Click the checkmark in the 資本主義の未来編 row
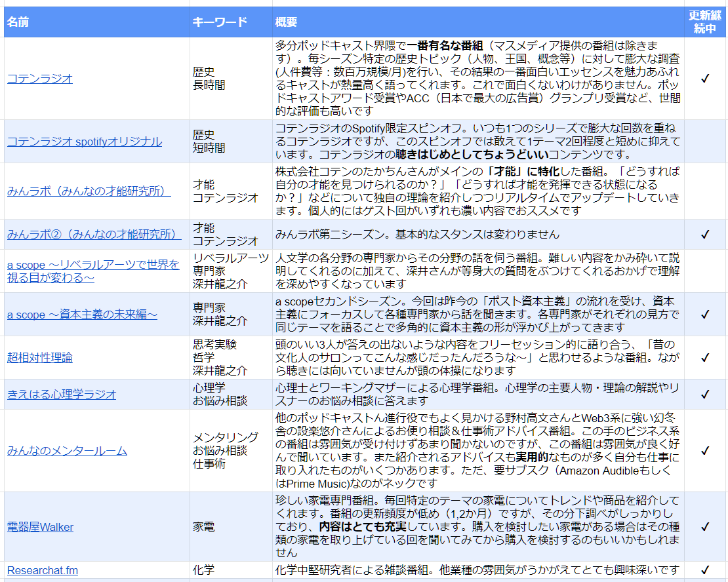Screen dimensions: 728x582 click(705, 314)
